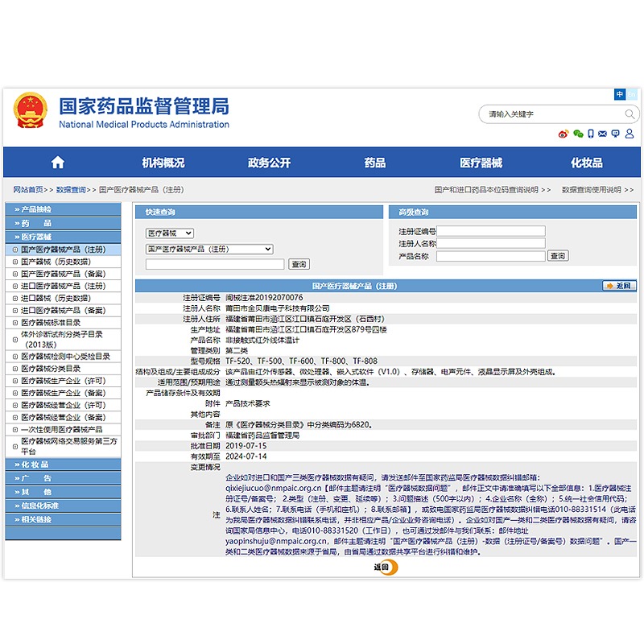
Task: Click the 返回 button in results header
Action: tap(619, 286)
